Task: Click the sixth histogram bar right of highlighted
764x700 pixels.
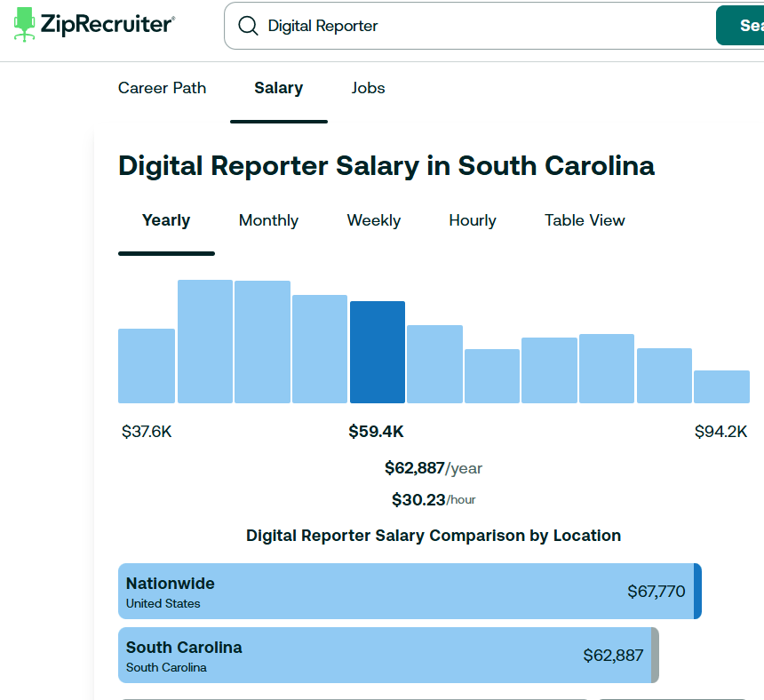Action: pos(434,364)
